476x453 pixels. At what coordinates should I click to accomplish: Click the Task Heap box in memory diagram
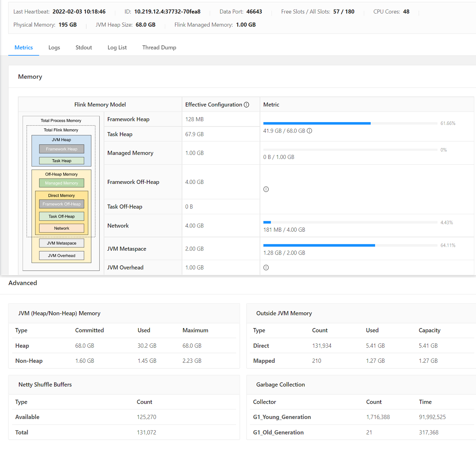[62, 161]
